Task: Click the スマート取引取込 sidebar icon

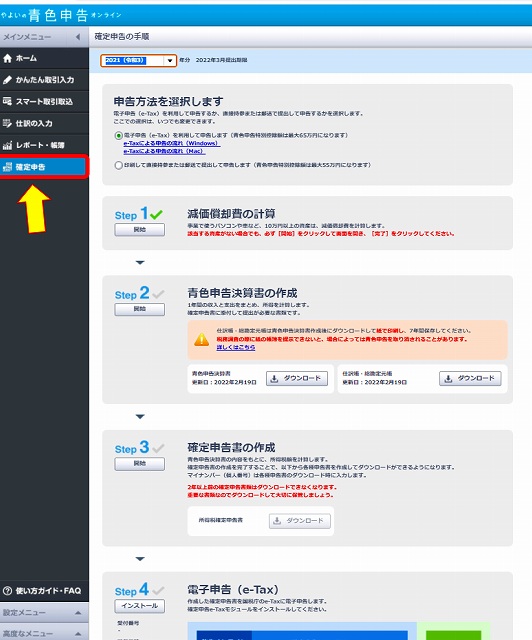Action: coord(7,102)
